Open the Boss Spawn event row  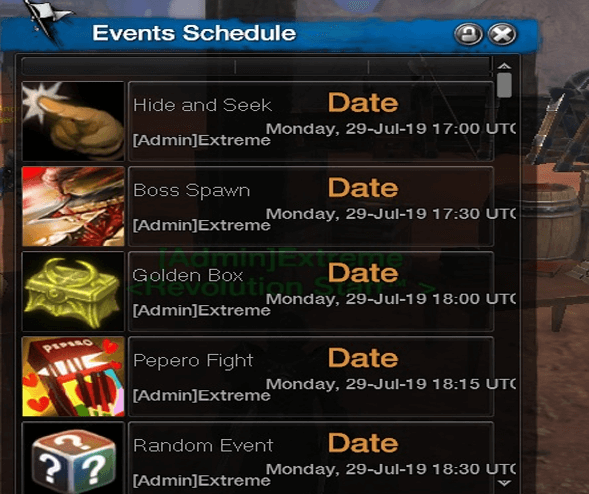[x=311, y=206]
